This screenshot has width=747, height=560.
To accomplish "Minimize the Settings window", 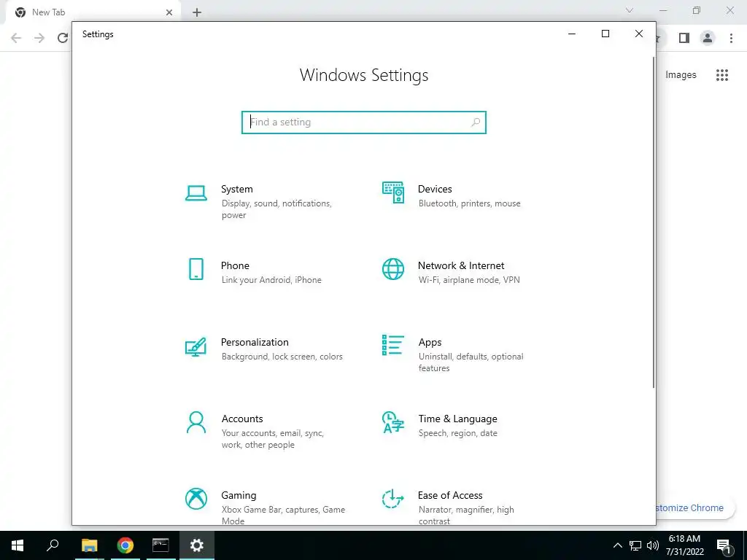I will pos(572,34).
